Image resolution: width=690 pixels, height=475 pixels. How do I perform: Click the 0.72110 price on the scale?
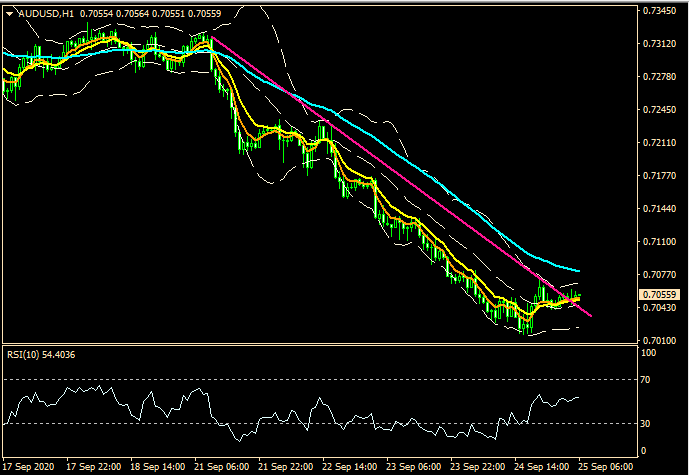660,143
